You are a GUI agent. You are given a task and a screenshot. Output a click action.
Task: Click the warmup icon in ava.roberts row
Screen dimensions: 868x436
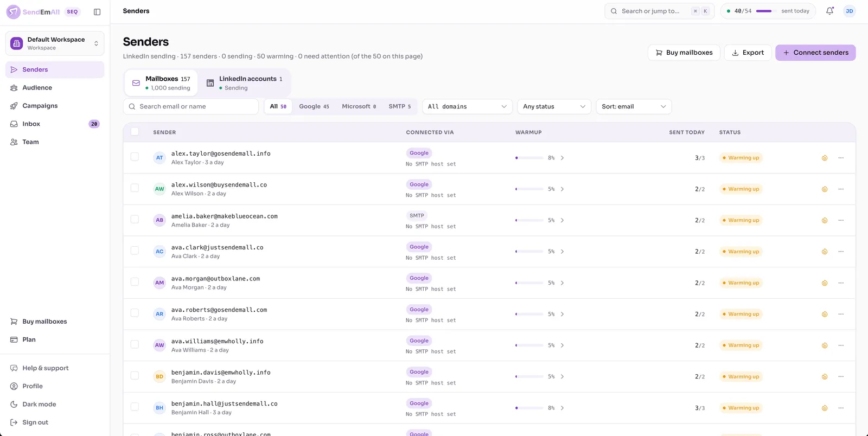pyautogui.click(x=825, y=314)
